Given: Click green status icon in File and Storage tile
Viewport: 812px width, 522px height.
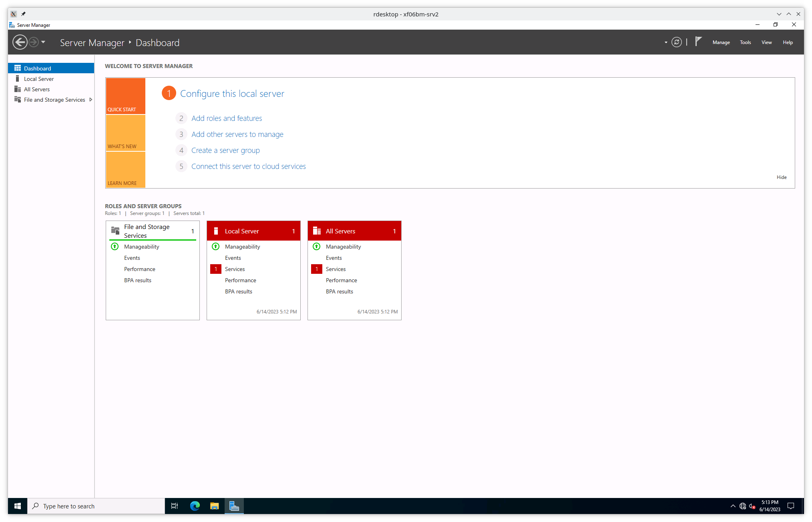Looking at the screenshot, I should 115,247.
